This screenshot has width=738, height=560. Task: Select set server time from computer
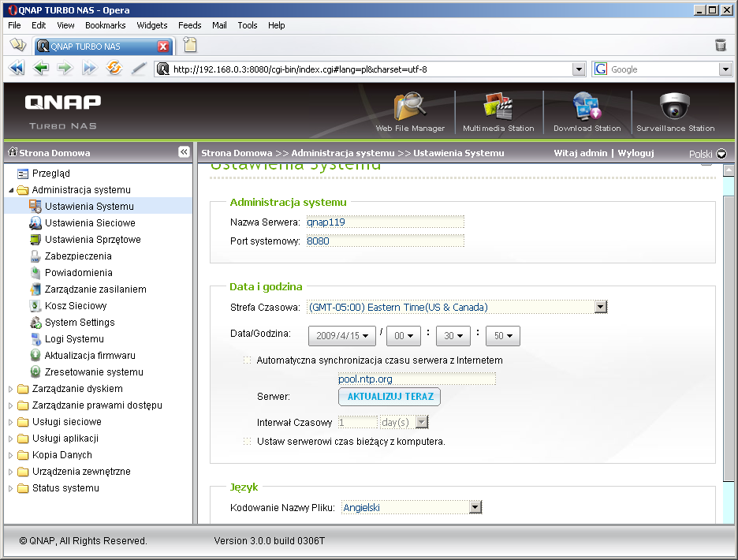(x=247, y=442)
